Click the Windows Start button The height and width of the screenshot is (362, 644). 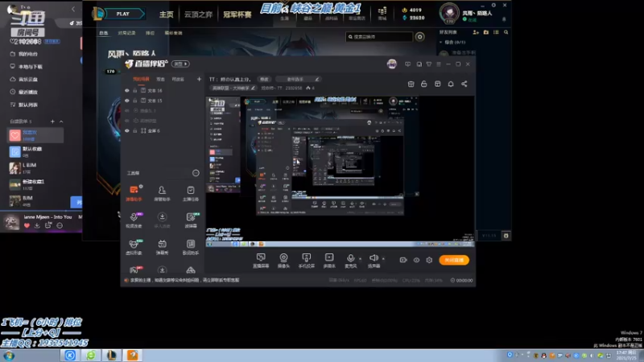click(x=9, y=356)
